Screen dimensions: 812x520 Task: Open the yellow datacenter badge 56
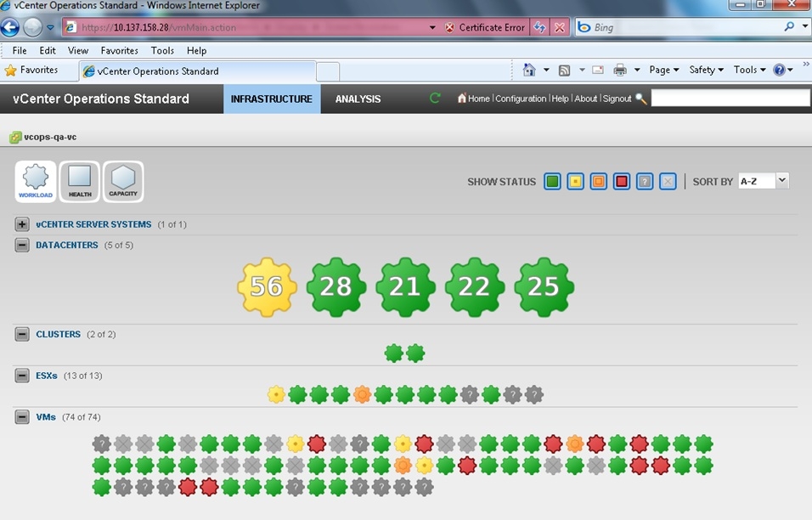pos(267,287)
